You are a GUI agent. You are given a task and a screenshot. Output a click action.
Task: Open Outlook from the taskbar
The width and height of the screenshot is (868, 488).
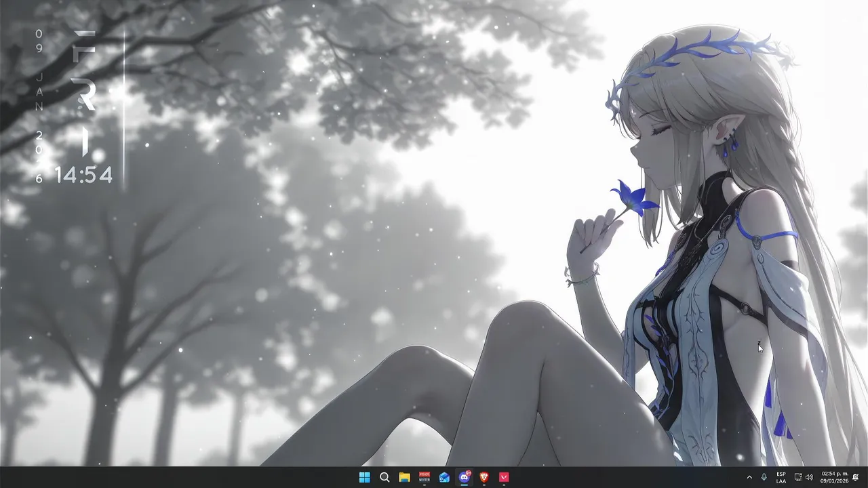click(x=444, y=477)
